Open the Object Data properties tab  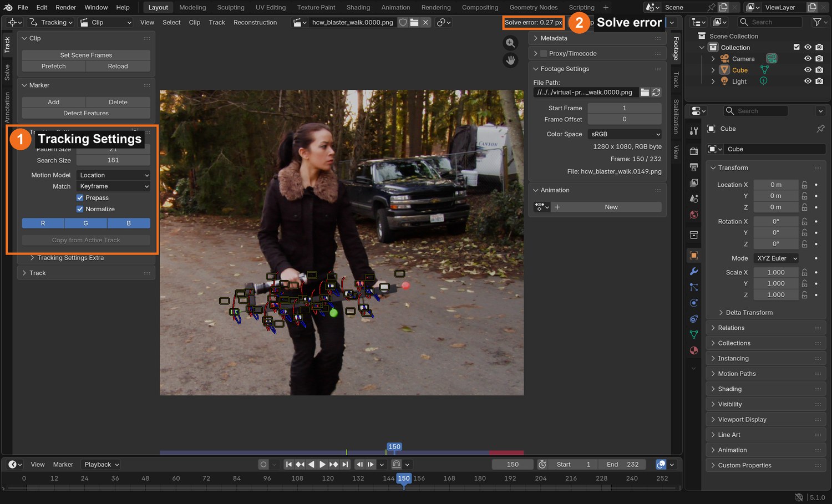pyautogui.click(x=694, y=334)
